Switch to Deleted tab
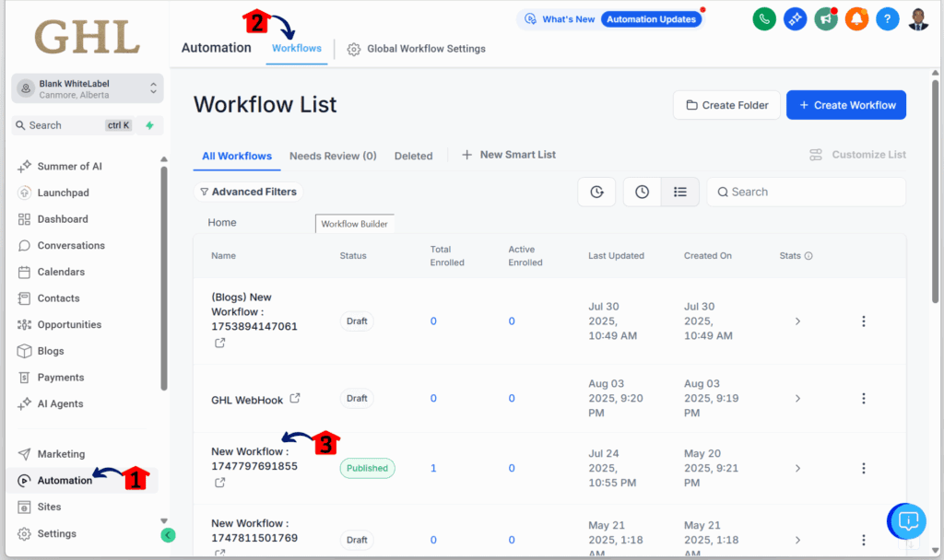Screen dimensions: 944x560 point(413,156)
